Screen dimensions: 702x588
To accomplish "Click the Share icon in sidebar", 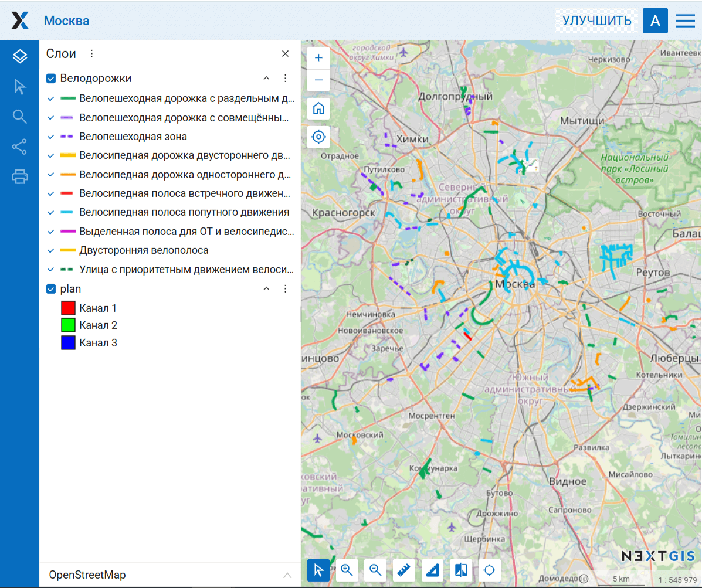I will (x=20, y=147).
